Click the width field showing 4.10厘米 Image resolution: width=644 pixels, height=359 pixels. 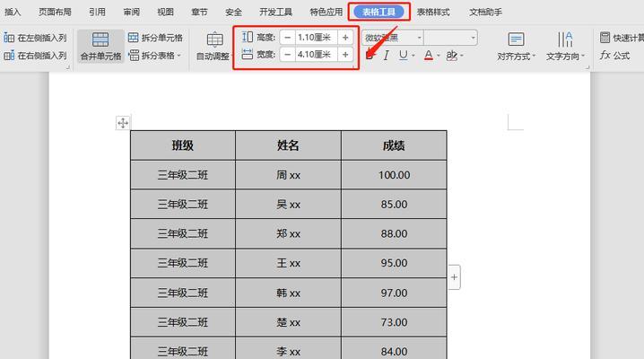(x=317, y=54)
